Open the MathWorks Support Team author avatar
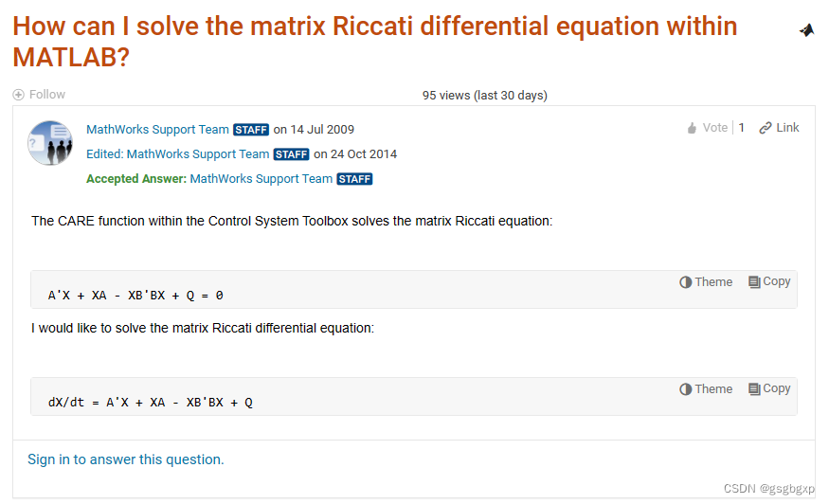Image resolution: width=829 pixels, height=504 pixels. pos(50,143)
